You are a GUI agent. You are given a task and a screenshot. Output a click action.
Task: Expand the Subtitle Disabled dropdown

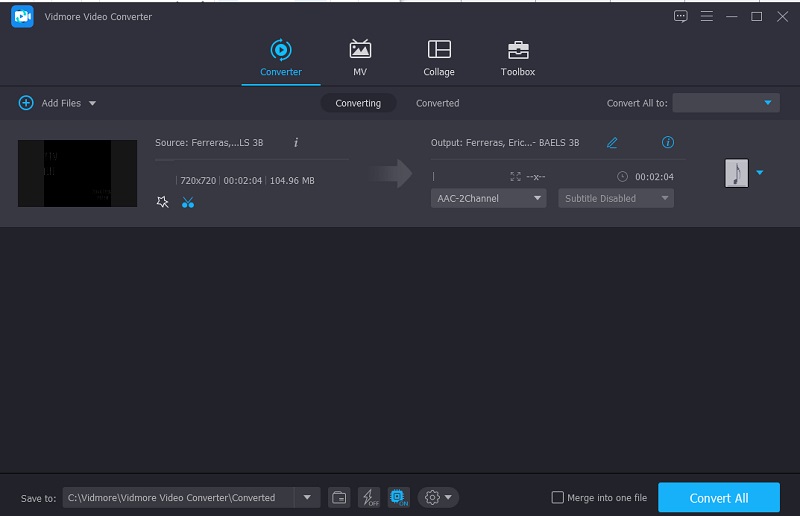[x=615, y=198]
